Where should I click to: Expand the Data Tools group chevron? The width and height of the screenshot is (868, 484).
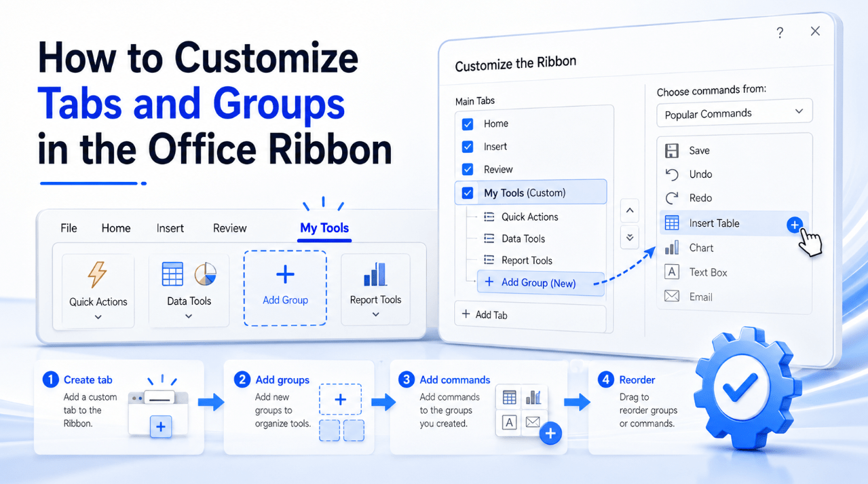click(x=189, y=316)
